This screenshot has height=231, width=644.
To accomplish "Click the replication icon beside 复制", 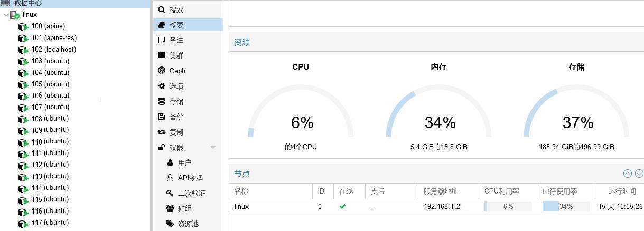I will pos(162,132).
